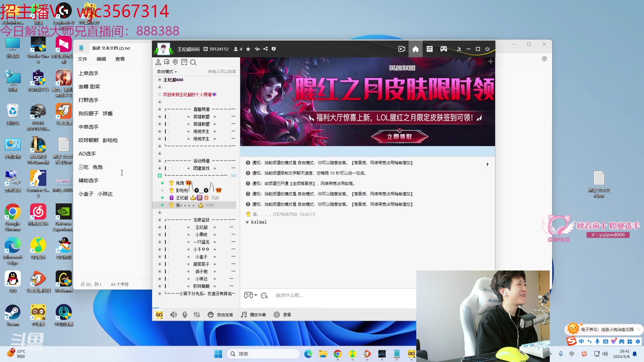
Task: Open Chrome from the taskbar
Action: click(x=338, y=354)
